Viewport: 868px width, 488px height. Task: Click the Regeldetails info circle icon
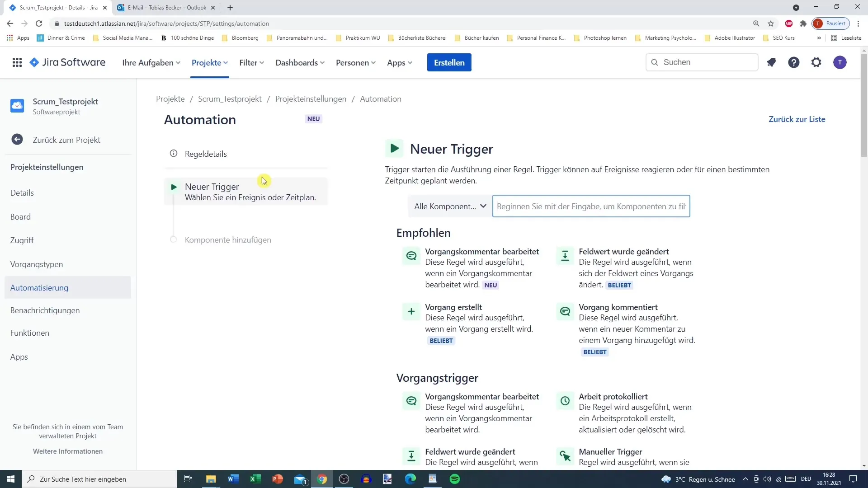174,154
